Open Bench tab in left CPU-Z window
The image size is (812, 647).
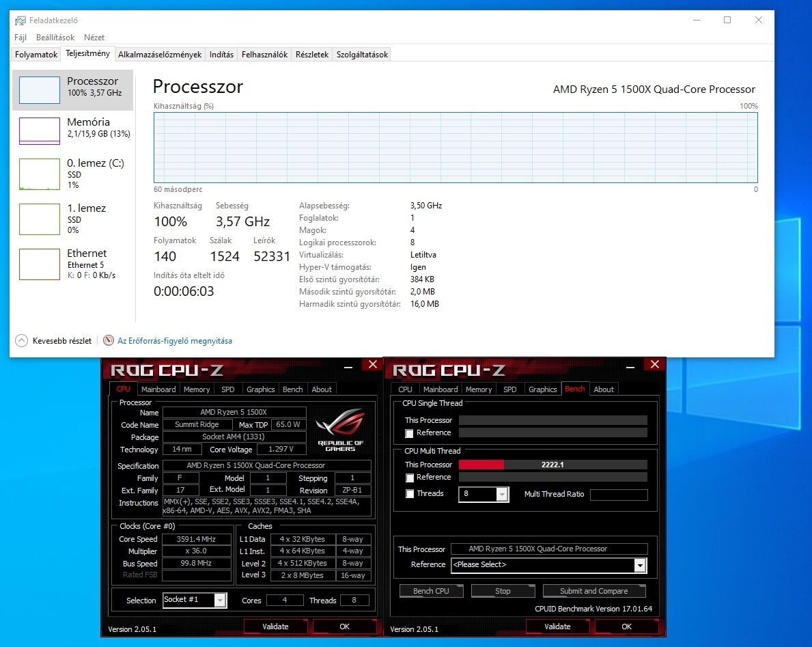click(x=292, y=389)
